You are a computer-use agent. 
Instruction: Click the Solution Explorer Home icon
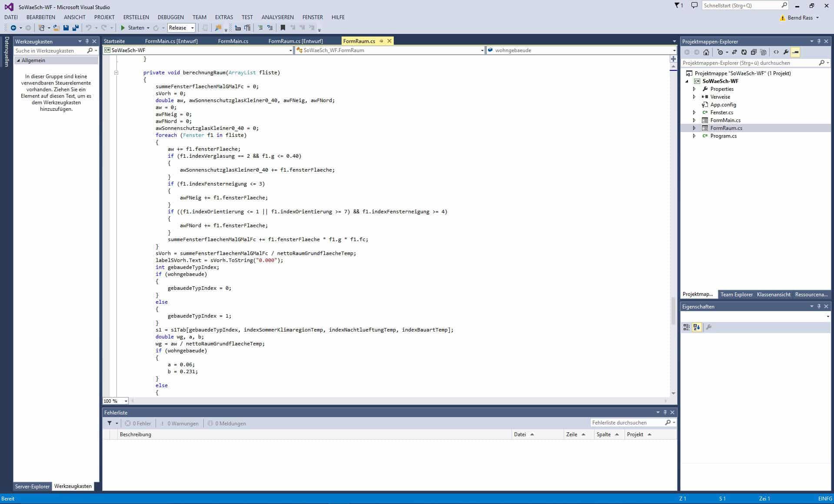706,52
